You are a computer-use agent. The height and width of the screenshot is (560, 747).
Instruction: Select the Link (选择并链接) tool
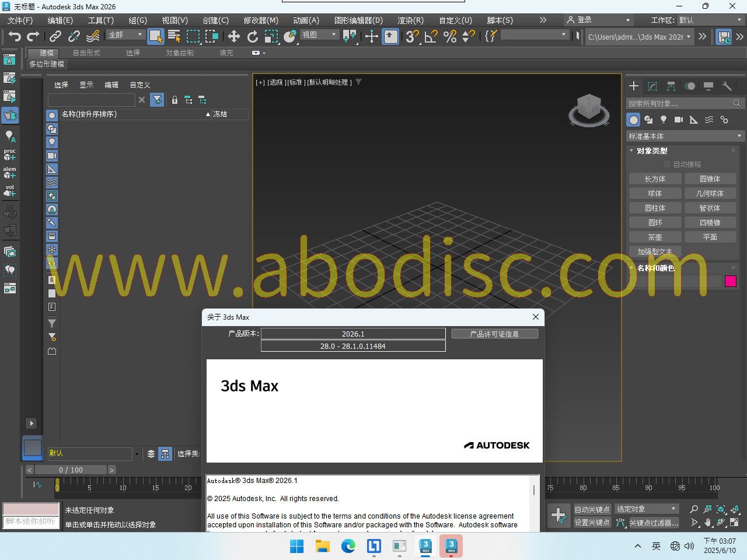[x=55, y=37]
